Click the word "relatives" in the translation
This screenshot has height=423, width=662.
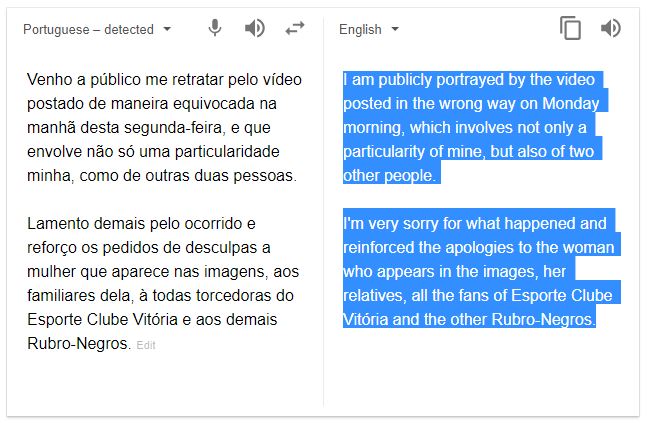tap(375, 296)
